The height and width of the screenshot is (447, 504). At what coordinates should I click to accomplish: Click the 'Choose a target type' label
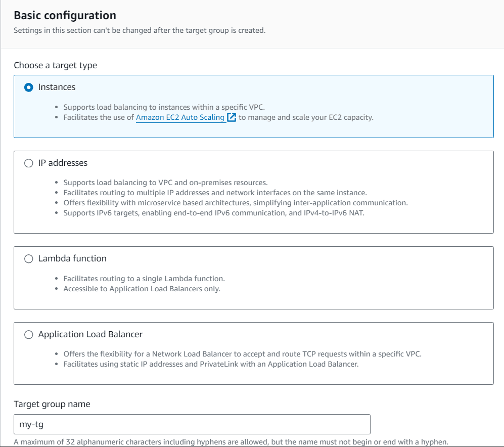tap(56, 65)
